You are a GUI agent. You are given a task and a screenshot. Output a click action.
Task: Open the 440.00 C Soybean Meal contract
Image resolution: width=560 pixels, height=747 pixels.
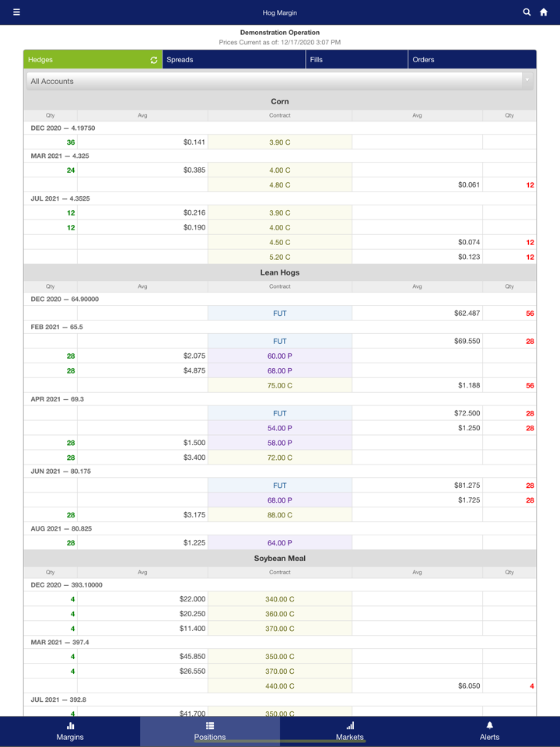(x=280, y=686)
